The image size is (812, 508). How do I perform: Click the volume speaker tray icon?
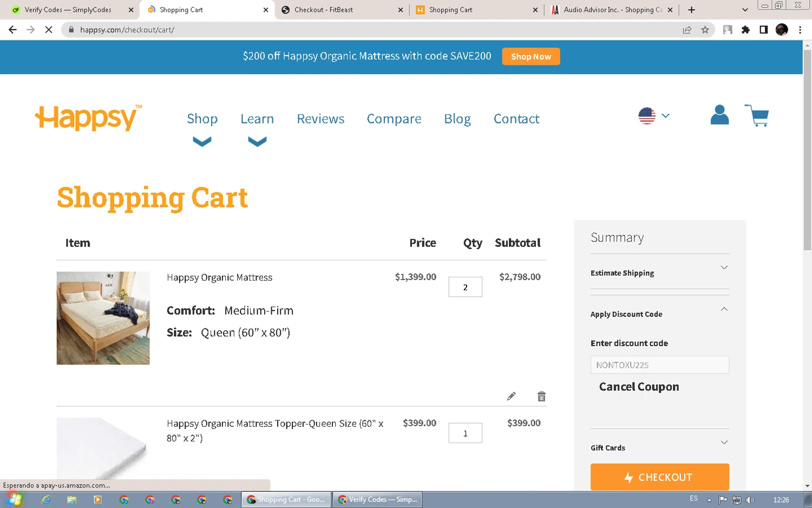[x=750, y=499]
